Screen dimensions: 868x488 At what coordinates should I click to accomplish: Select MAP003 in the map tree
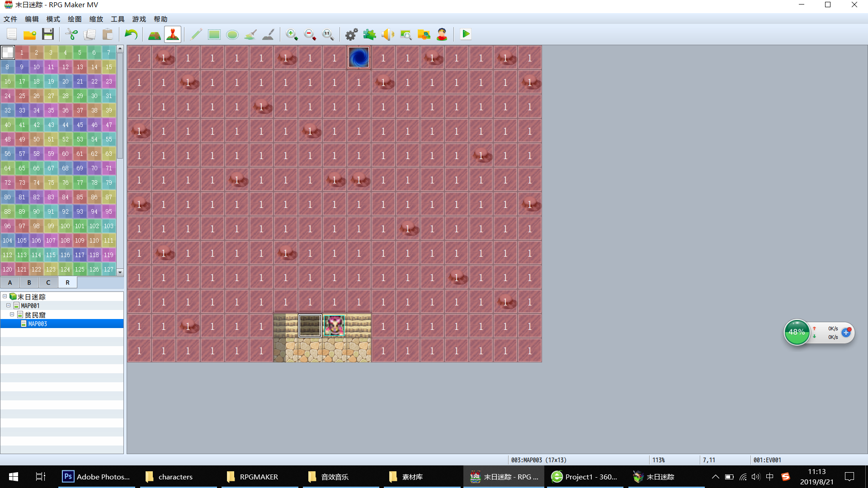tap(38, 324)
